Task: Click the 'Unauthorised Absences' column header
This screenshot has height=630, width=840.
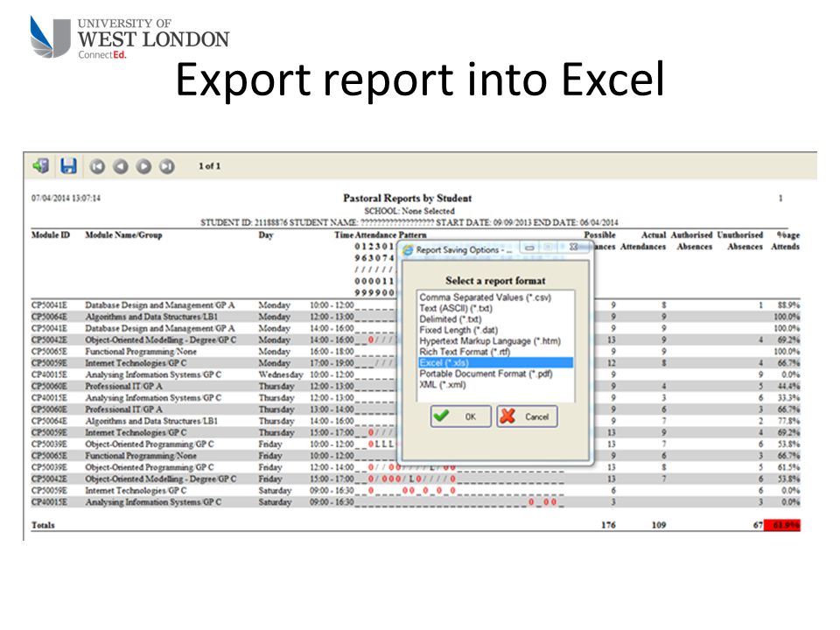Action: (740, 241)
